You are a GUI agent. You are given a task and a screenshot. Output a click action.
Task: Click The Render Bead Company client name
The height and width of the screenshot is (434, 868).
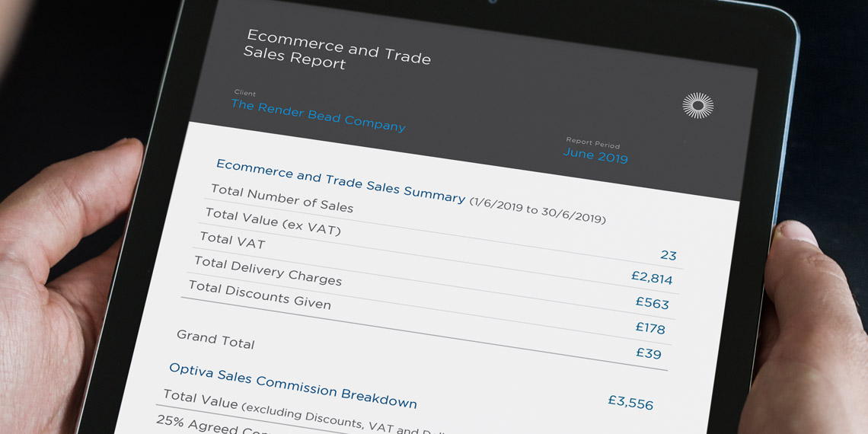[x=318, y=115]
